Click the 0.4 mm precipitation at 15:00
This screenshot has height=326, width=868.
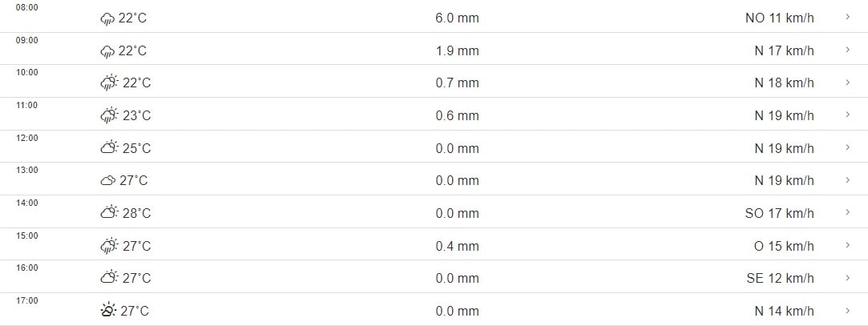pos(457,246)
